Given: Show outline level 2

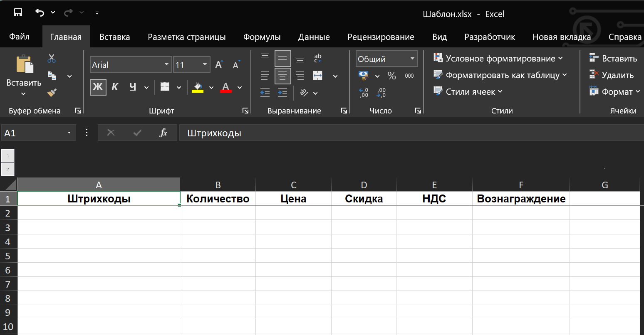Looking at the screenshot, I should [x=8, y=170].
